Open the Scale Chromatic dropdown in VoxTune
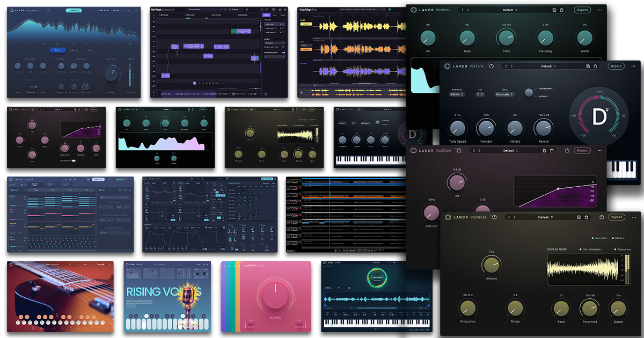The height and width of the screenshot is (338, 644). pyautogui.click(x=504, y=94)
